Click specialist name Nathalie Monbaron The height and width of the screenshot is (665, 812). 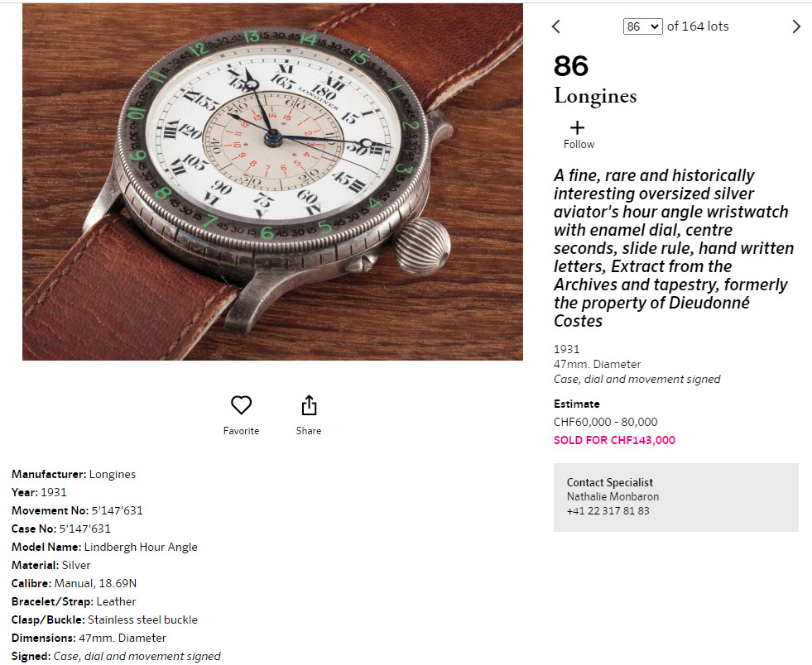pyautogui.click(x=613, y=497)
